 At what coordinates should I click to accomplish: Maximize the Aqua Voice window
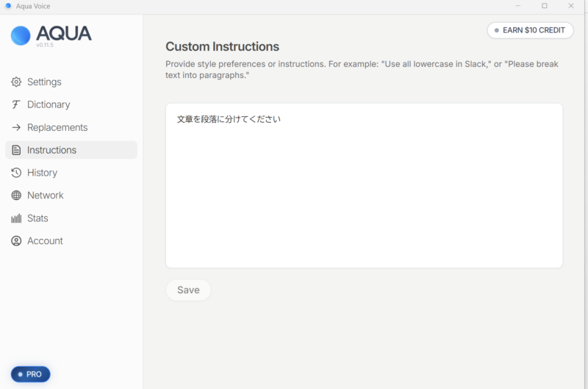[x=545, y=6]
